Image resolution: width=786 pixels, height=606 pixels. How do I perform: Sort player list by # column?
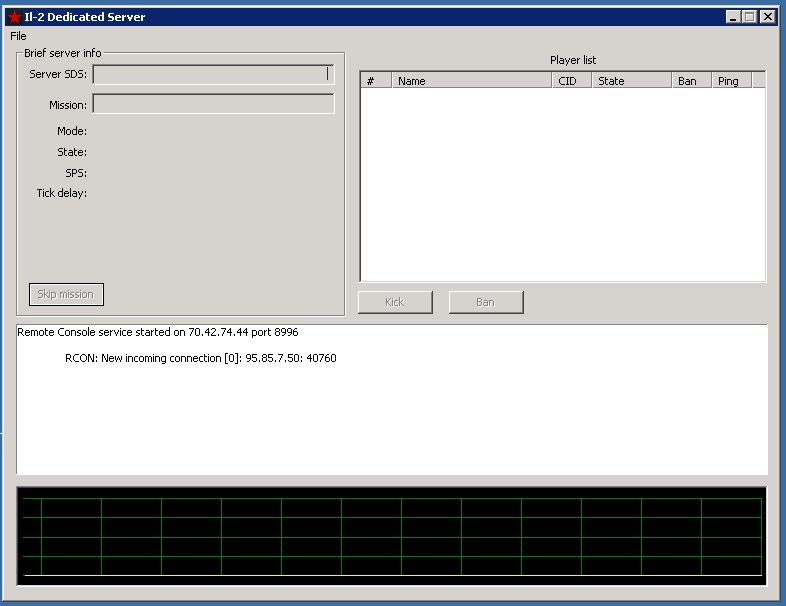(376, 81)
